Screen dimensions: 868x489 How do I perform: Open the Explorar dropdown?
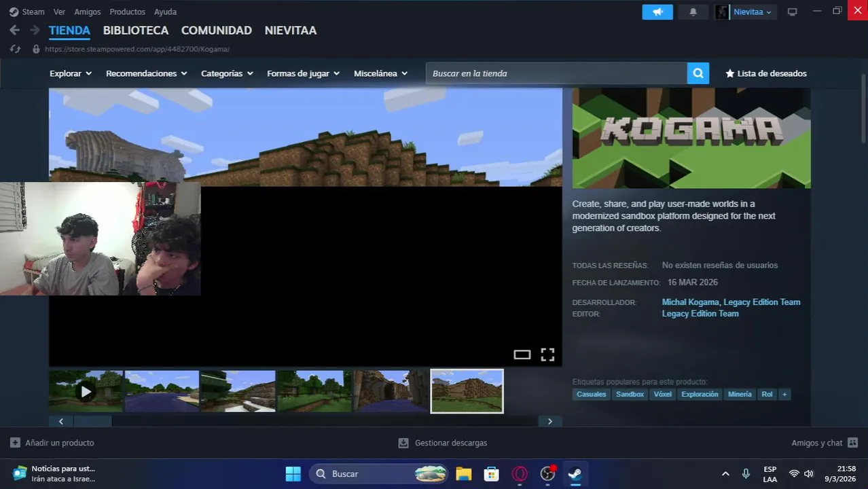[x=71, y=73]
